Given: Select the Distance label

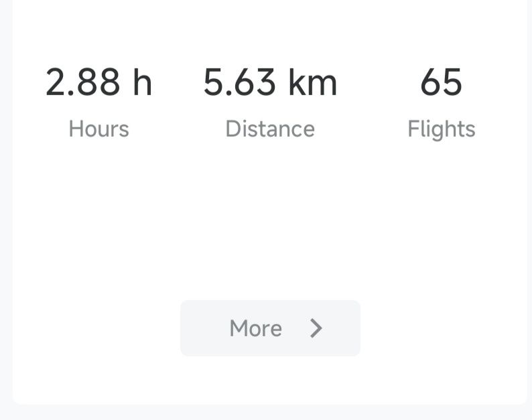Looking at the screenshot, I should (x=270, y=129).
